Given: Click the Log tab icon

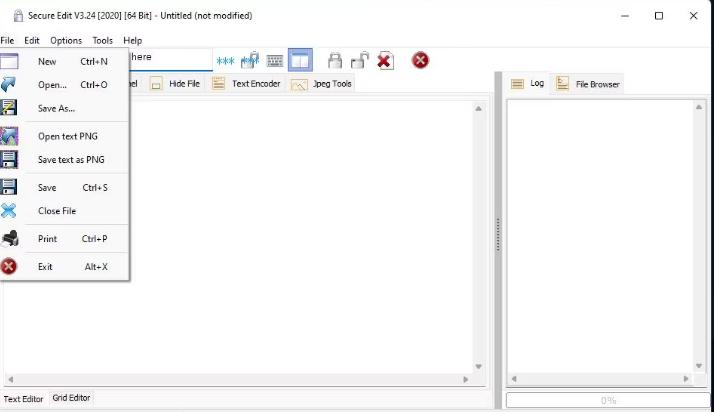Looking at the screenshot, I should point(517,84).
